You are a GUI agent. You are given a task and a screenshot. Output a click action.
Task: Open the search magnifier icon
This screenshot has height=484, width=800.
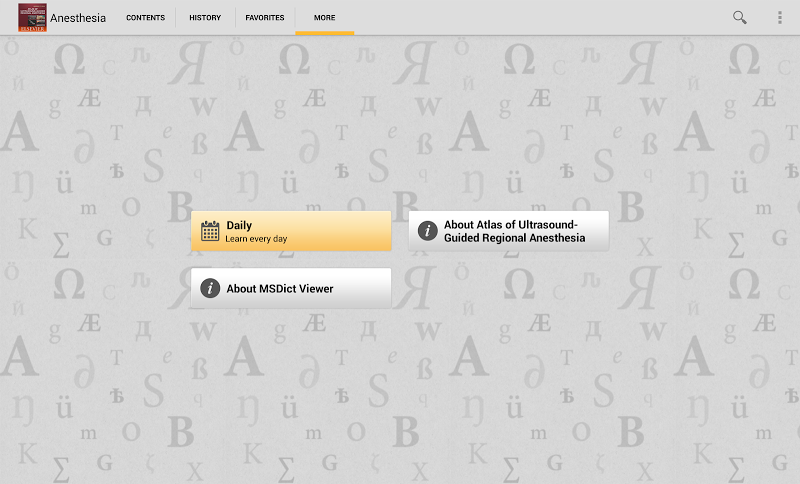(740, 17)
